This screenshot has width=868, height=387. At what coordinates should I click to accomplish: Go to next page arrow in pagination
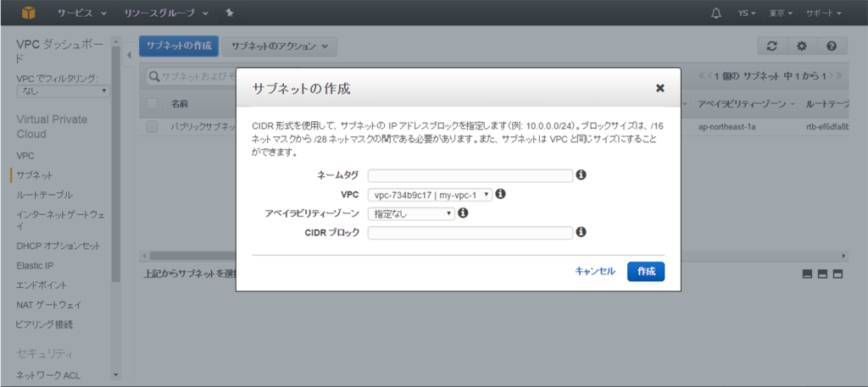pyautogui.click(x=832, y=75)
